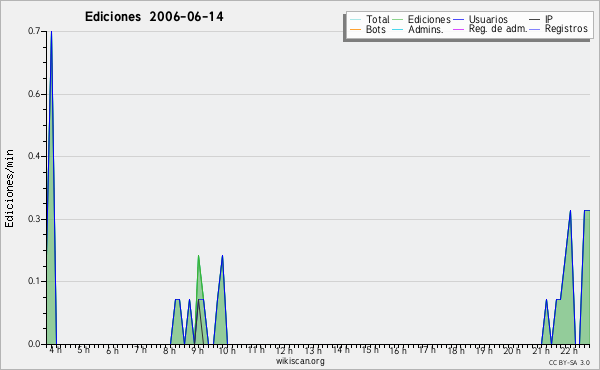
Task: Click the Usuarios blue legend swatch
Action: click(x=458, y=20)
